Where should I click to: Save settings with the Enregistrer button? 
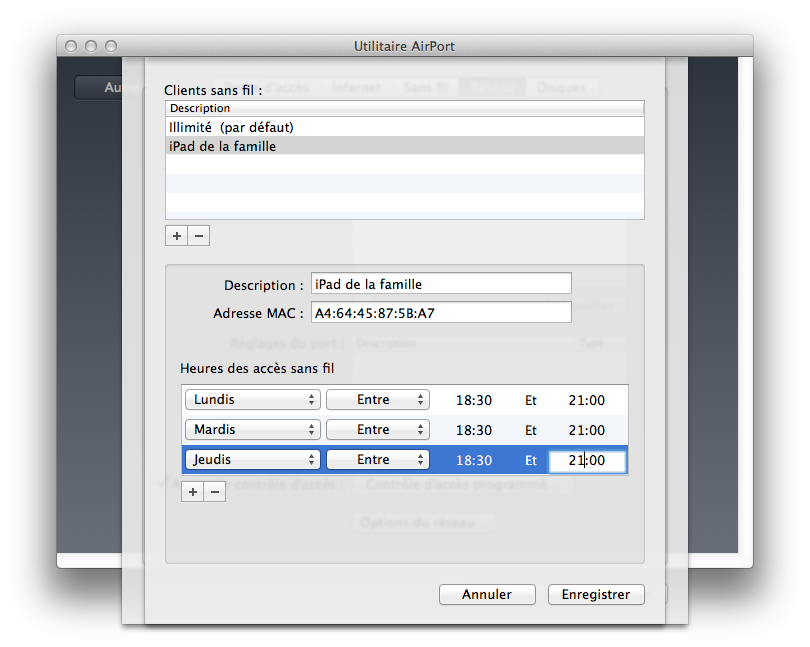595,594
